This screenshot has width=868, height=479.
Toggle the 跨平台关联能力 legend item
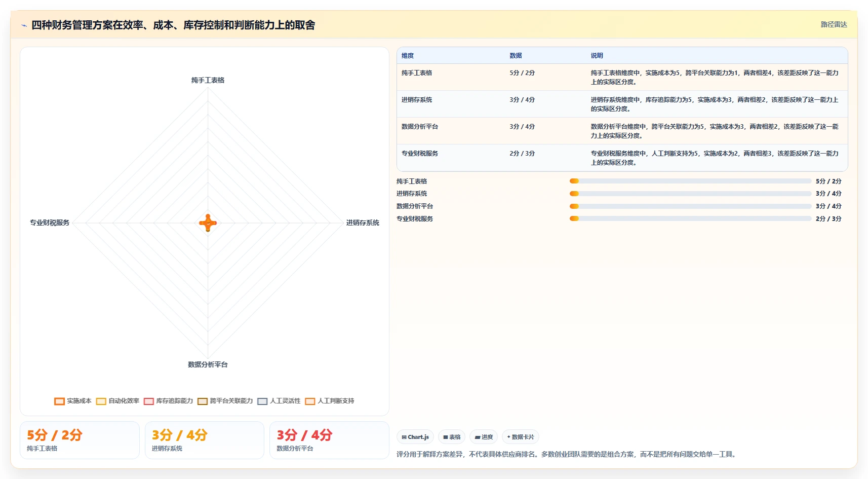(x=225, y=401)
